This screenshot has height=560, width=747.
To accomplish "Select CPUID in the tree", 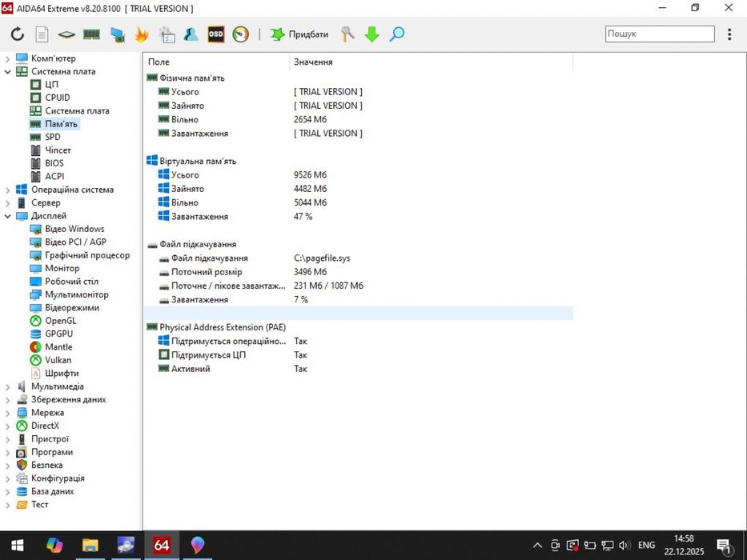I will click(57, 97).
